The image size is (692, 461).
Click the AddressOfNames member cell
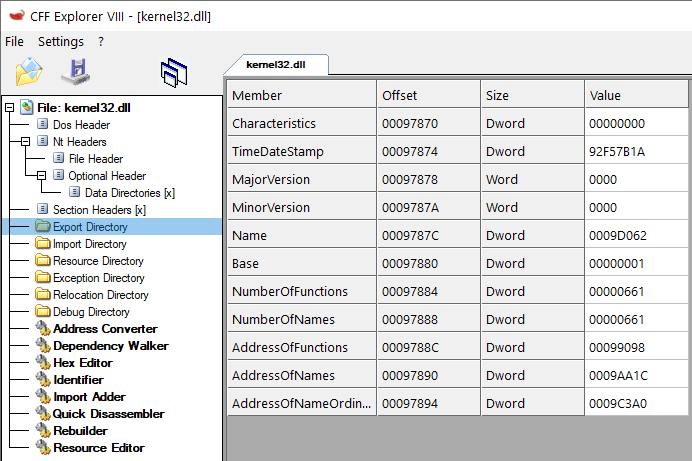[302, 375]
